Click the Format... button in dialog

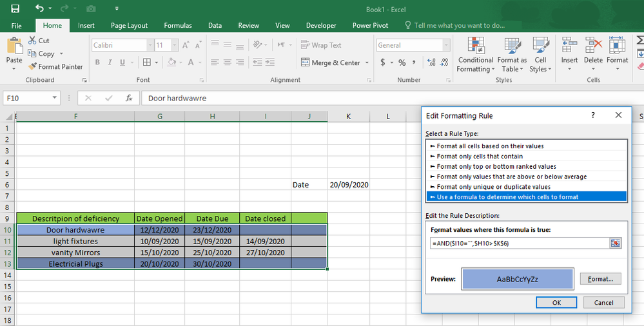[x=600, y=279]
